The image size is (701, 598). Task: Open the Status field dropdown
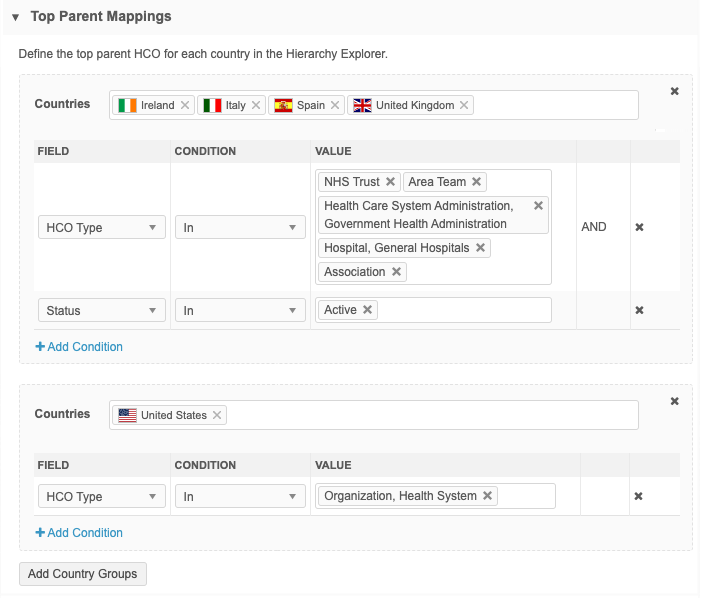(x=101, y=311)
